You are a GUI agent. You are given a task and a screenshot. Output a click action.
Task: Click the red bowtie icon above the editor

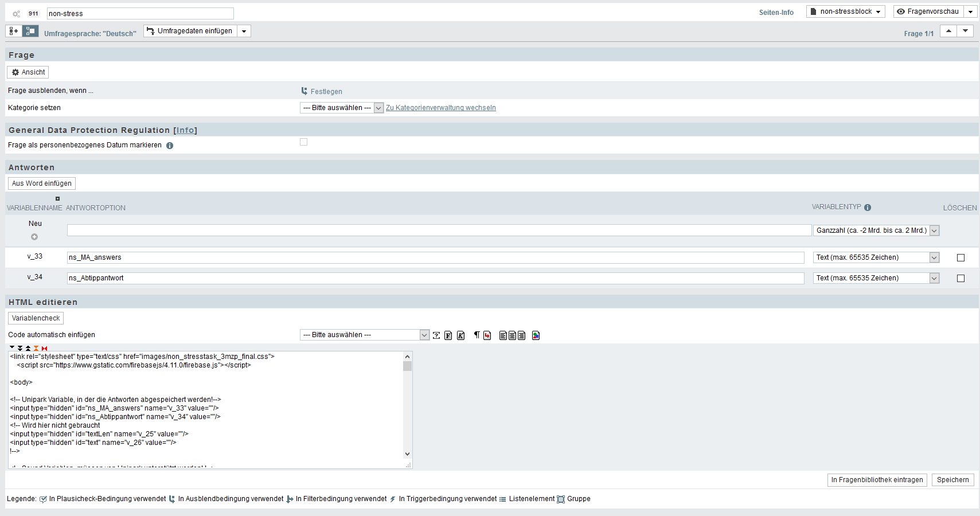pos(44,348)
